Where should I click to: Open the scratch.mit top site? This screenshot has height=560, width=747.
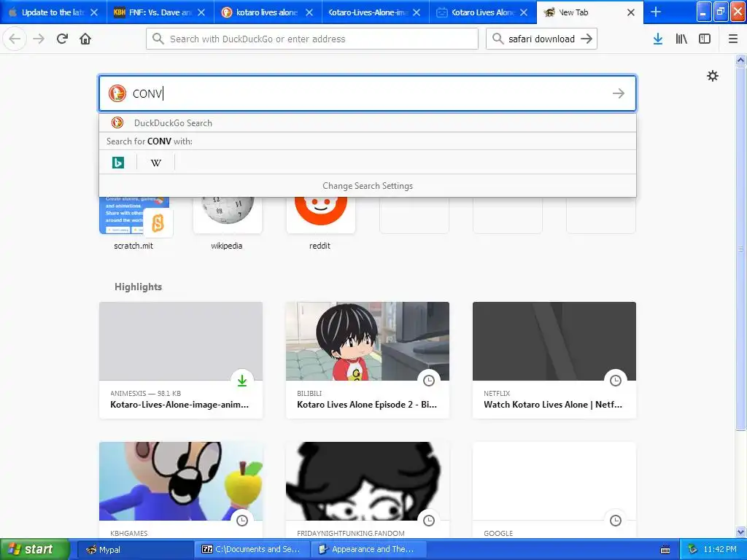click(134, 223)
